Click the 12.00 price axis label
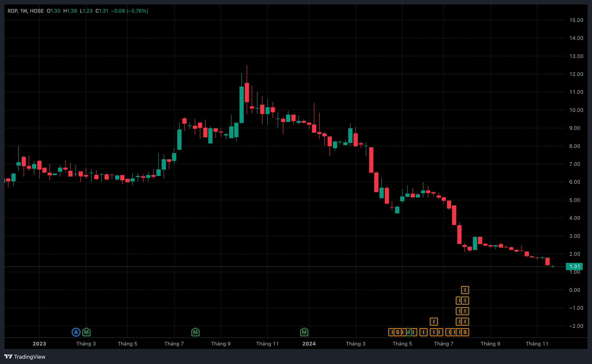 tap(576, 74)
